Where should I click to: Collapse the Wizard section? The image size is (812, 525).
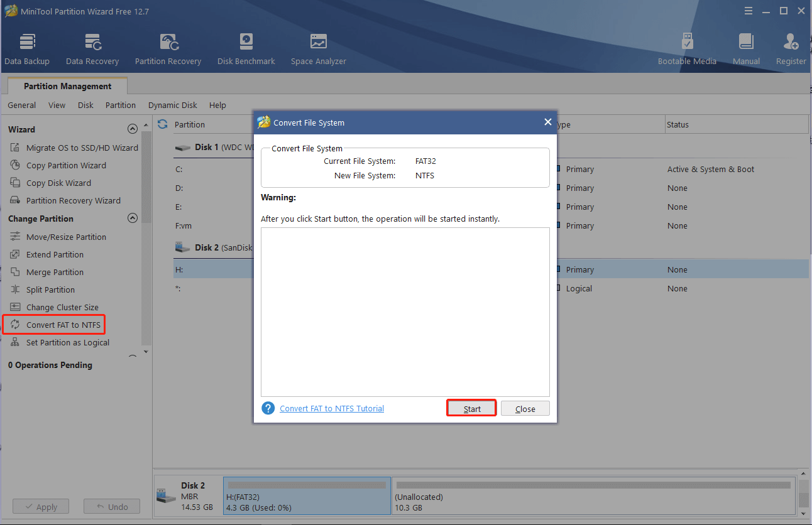click(x=132, y=129)
